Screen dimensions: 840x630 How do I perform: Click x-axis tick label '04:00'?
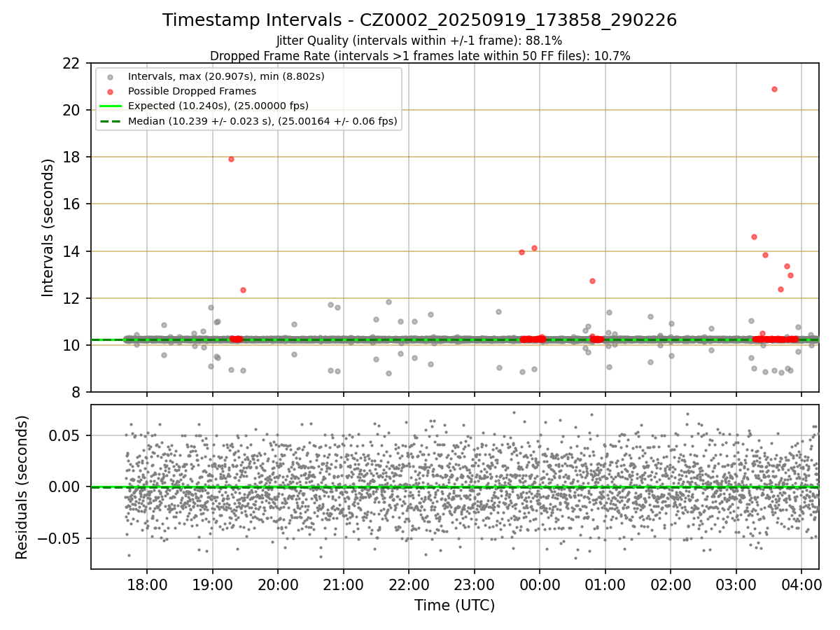(801, 585)
